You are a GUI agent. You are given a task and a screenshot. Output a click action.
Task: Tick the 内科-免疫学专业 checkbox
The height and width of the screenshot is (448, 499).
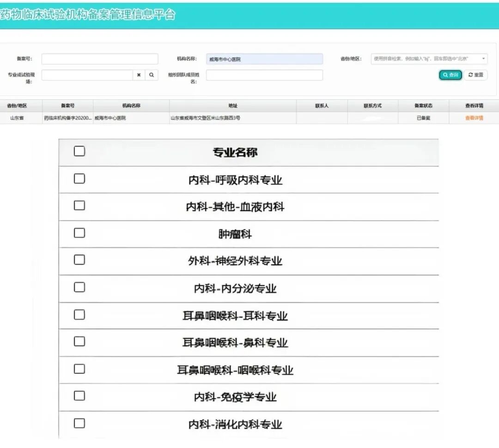(79, 396)
